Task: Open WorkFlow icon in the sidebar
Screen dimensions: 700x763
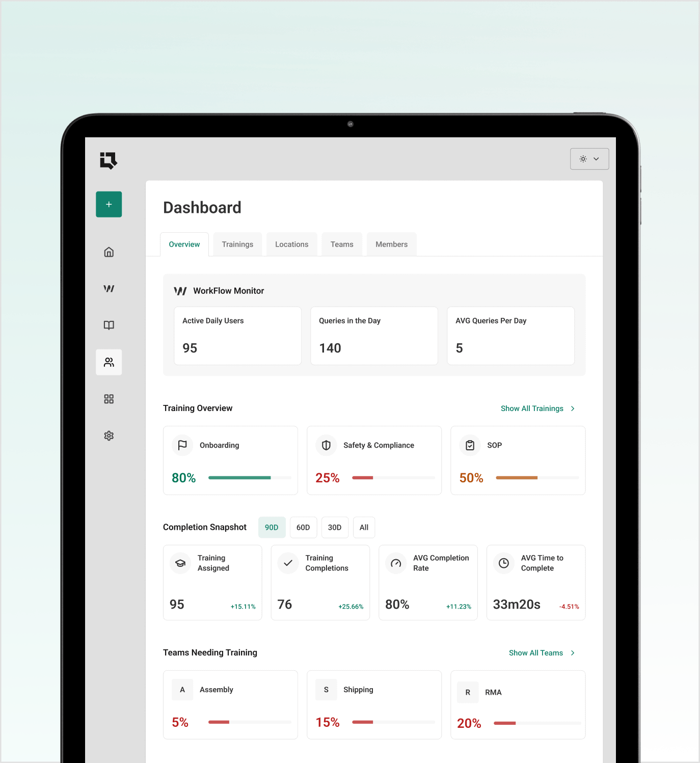Action: point(109,289)
